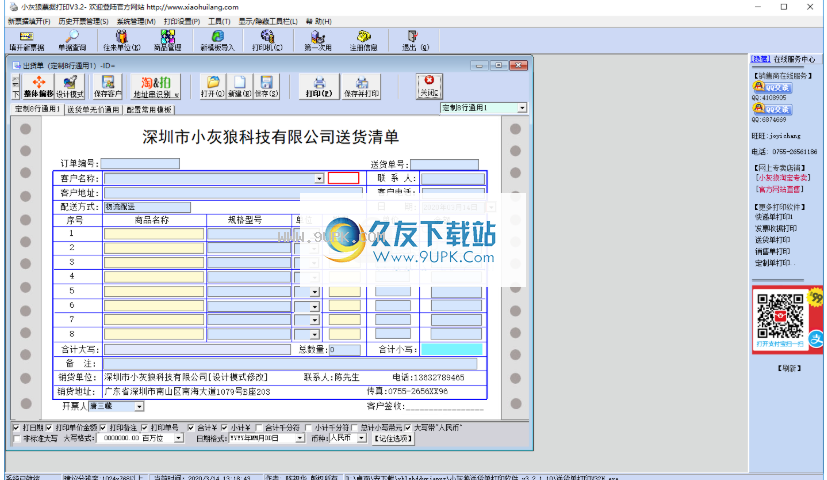Click the Alipay QR code image

pos(780,316)
